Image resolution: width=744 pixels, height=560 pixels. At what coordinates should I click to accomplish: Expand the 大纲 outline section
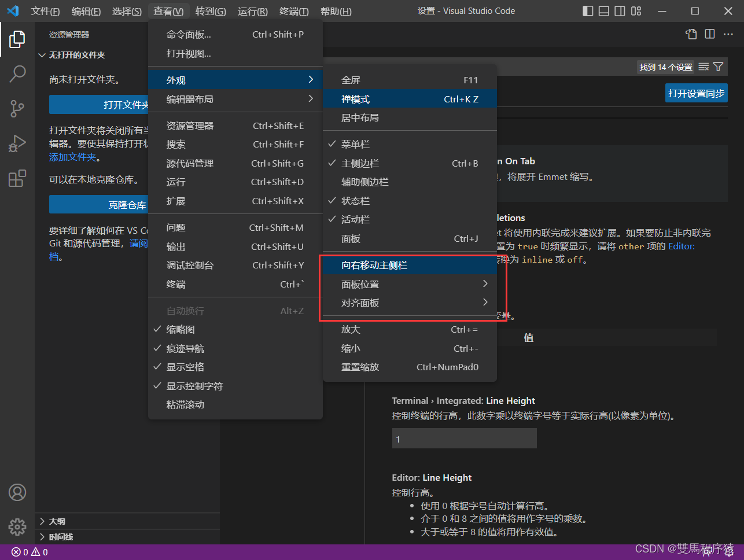click(x=127, y=521)
